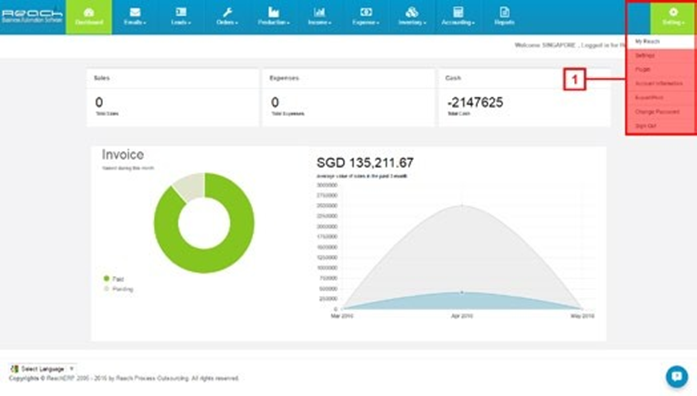The height and width of the screenshot is (396, 697).
Task: Open Account Information menu entry
Action: [661, 84]
